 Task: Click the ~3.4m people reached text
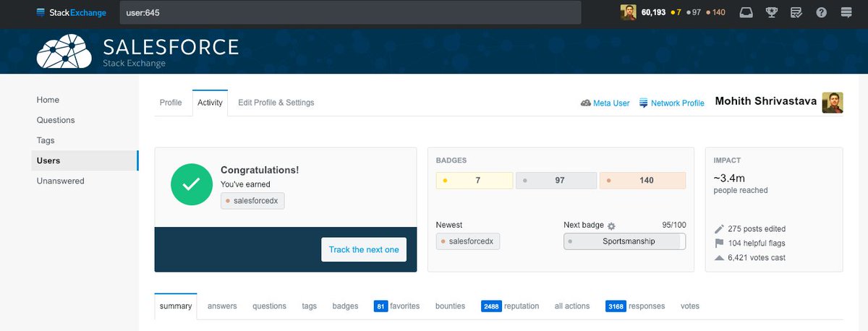tap(741, 184)
